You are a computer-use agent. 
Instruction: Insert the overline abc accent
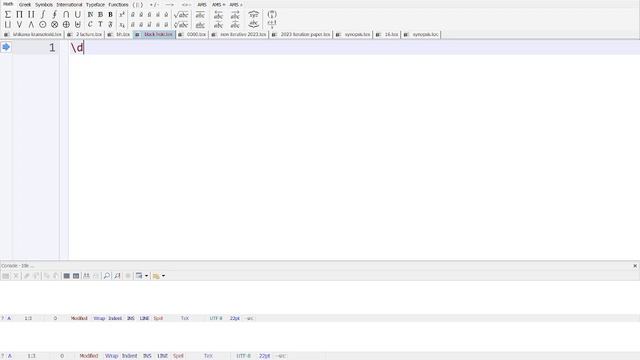pos(200,15)
